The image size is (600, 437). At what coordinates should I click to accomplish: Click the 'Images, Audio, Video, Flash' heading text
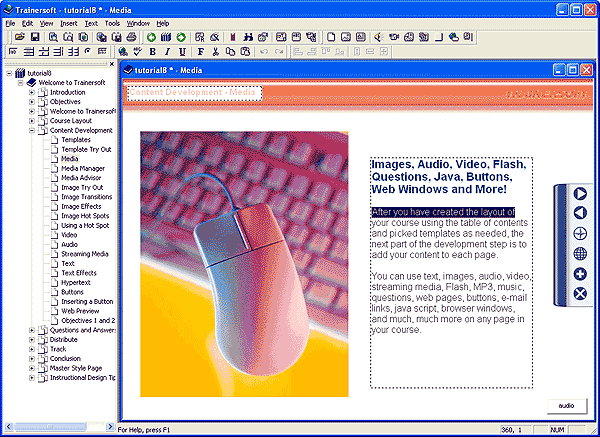click(x=449, y=165)
